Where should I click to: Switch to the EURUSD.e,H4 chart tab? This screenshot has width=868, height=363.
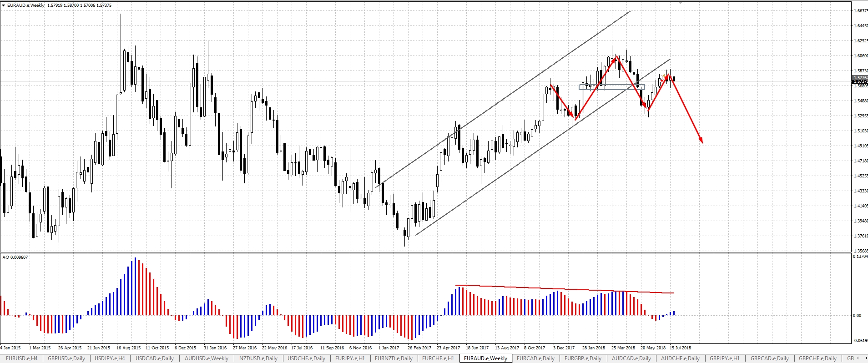(21, 358)
